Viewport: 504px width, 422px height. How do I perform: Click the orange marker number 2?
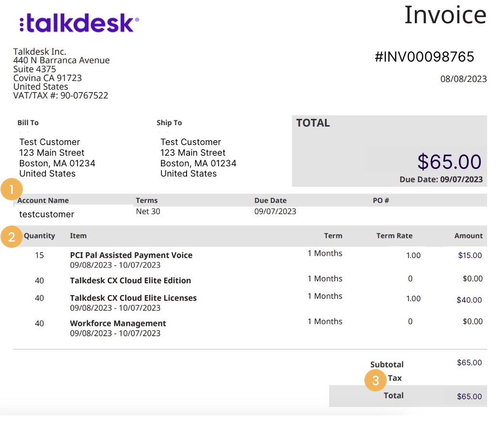click(12, 237)
